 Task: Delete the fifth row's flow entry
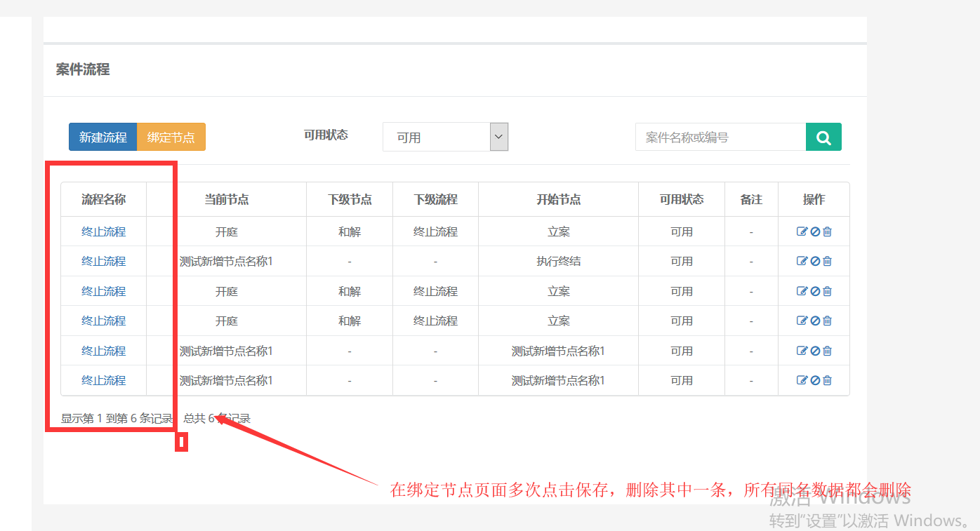pyautogui.click(x=827, y=351)
